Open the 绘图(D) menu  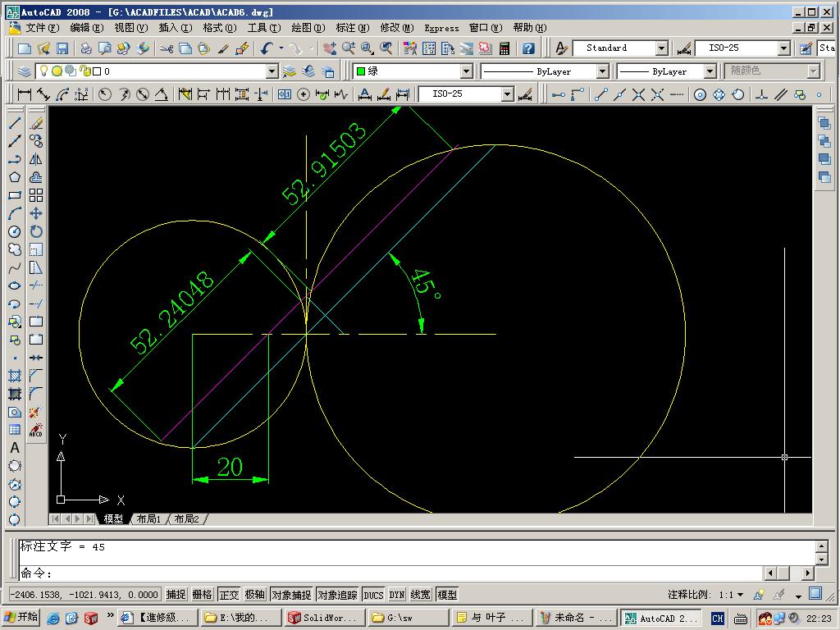(x=308, y=28)
